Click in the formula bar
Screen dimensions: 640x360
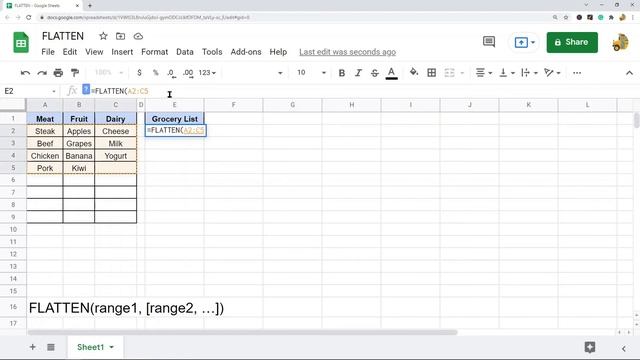coord(359,91)
